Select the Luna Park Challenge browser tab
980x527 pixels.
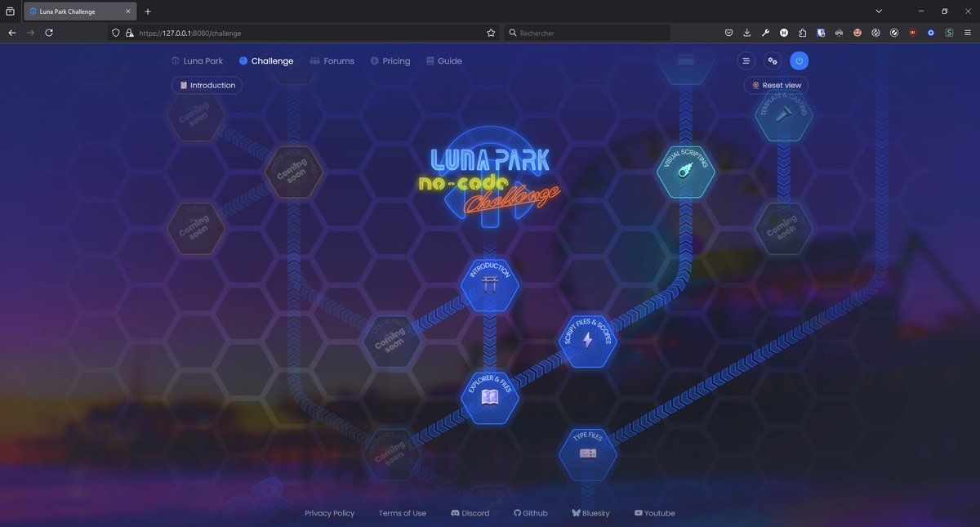[79, 11]
